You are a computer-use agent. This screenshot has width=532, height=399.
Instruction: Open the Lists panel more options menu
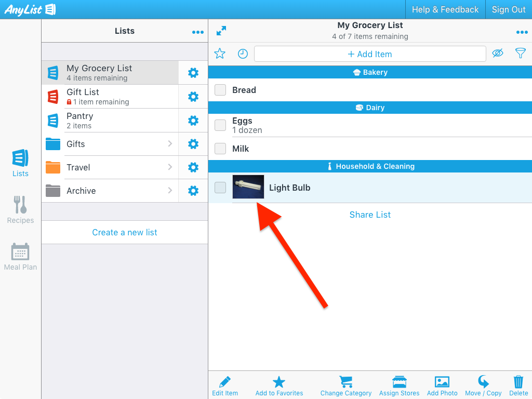point(197,32)
